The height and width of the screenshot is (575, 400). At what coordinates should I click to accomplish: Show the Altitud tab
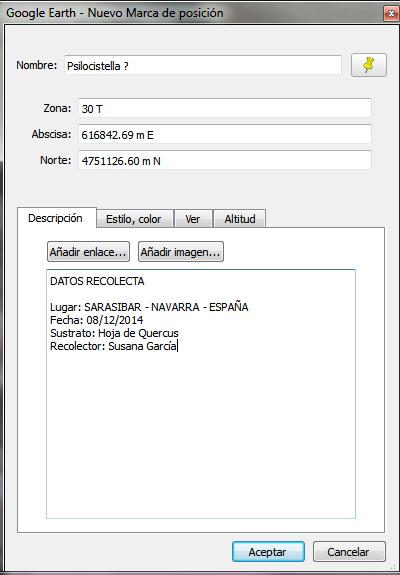point(240,219)
